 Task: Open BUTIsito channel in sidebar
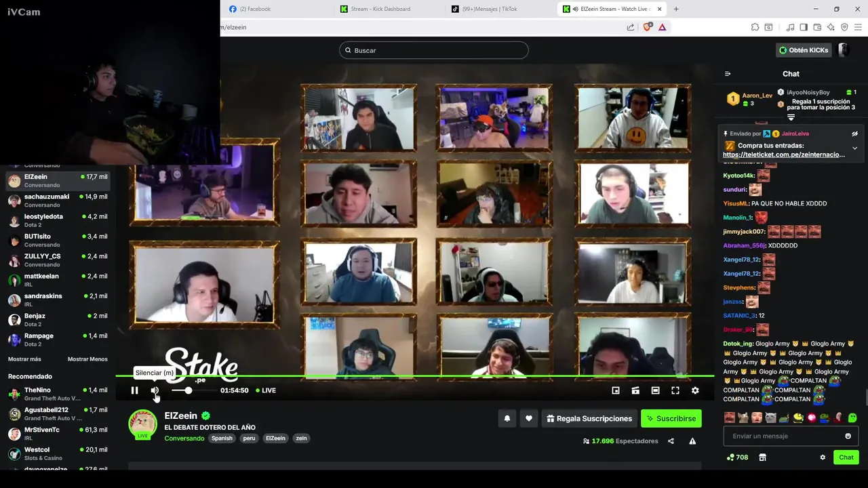pos(58,241)
